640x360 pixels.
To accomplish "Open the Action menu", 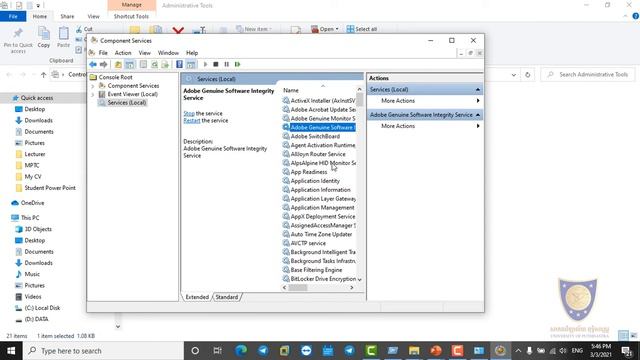I will 123,53.
